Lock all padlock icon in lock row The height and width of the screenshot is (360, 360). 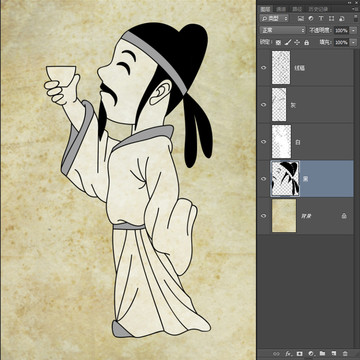point(306,42)
